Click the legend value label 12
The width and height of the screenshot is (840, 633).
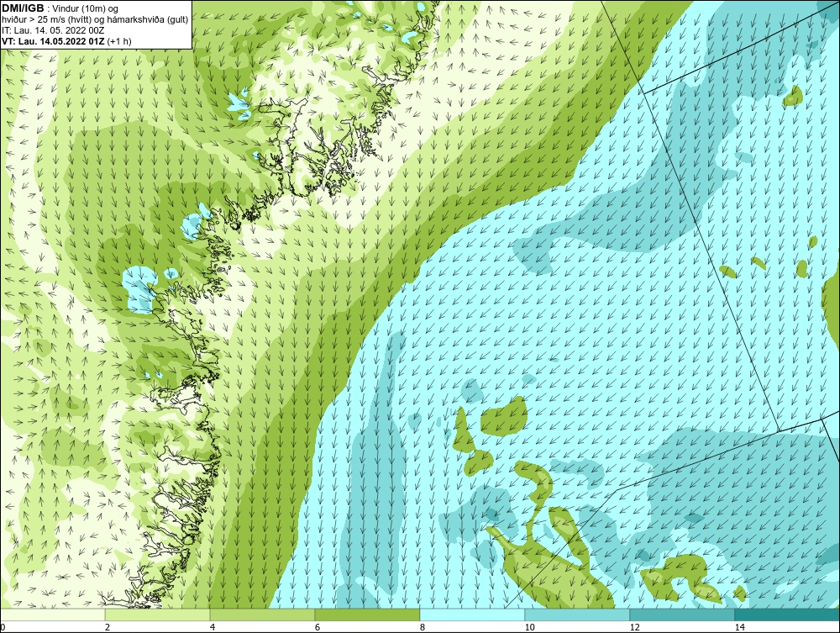(x=635, y=627)
